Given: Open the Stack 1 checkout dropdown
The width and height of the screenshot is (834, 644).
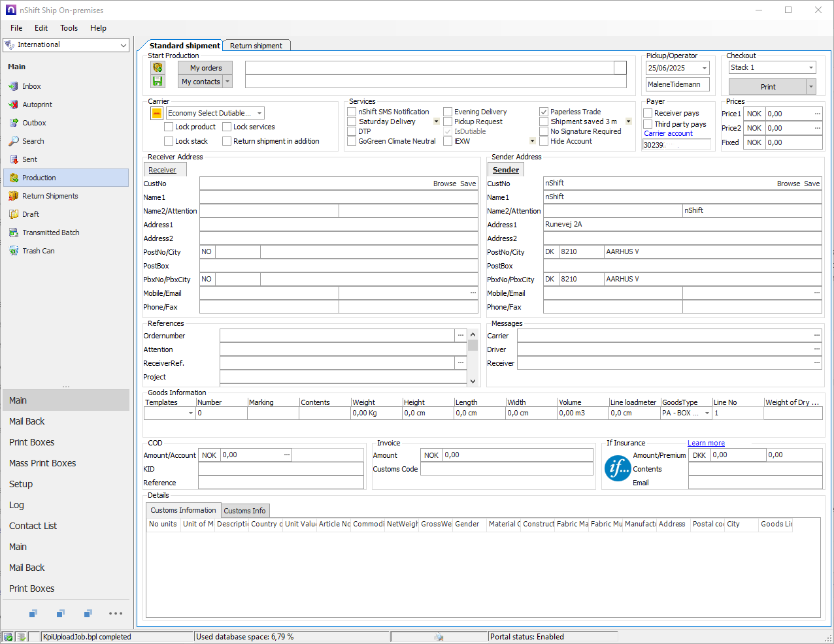Looking at the screenshot, I should coord(810,67).
